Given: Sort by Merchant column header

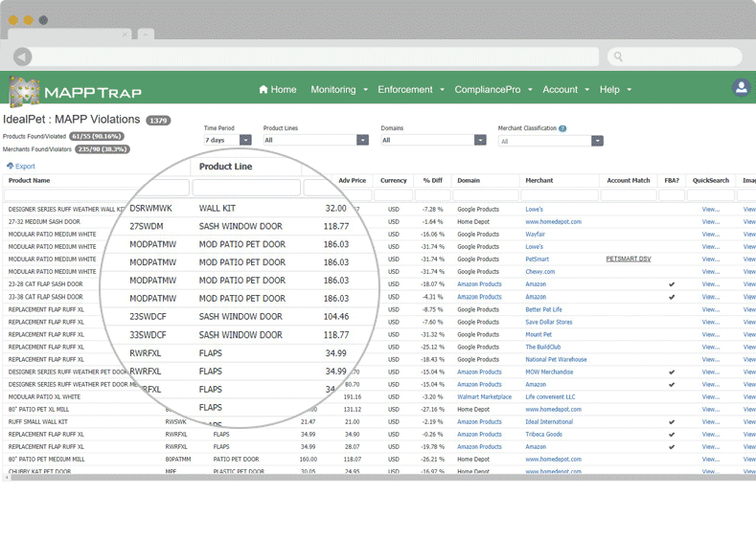Looking at the screenshot, I should (539, 181).
